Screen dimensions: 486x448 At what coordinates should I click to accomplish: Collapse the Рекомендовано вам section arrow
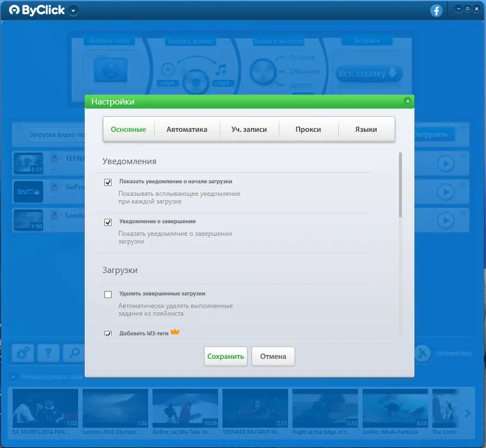[13, 377]
